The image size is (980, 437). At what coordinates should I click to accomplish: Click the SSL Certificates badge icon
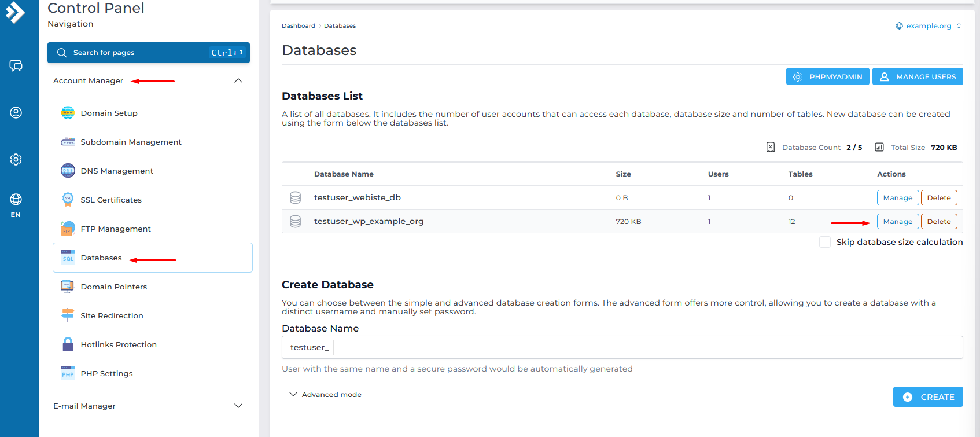[68, 199]
